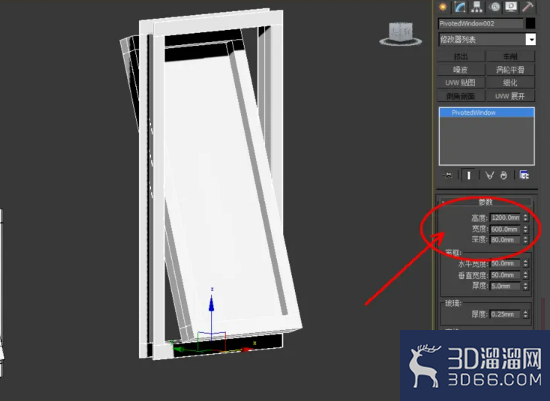Screen dimensions: 550x401
Task: Click the 高度 spinner arrows
Action: [525, 218]
